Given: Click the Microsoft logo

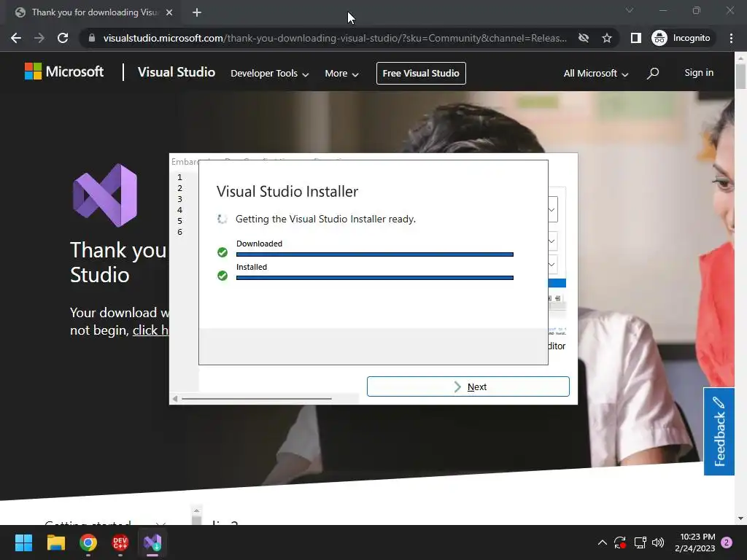Looking at the screenshot, I should pyautogui.click(x=64, y=72).
